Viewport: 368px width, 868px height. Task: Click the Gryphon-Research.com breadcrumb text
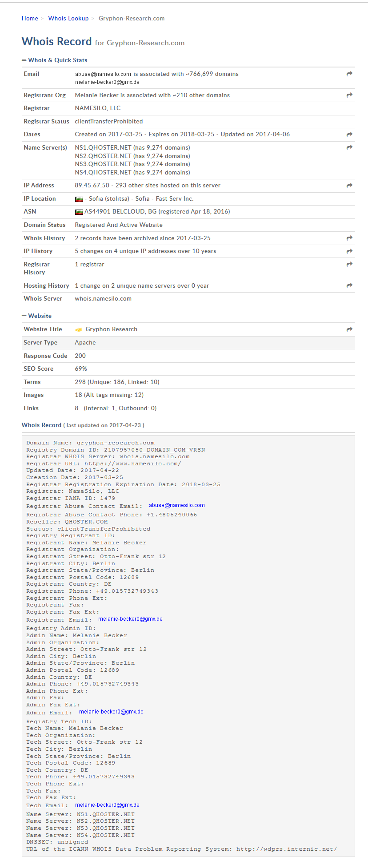(x=132, y=18)
